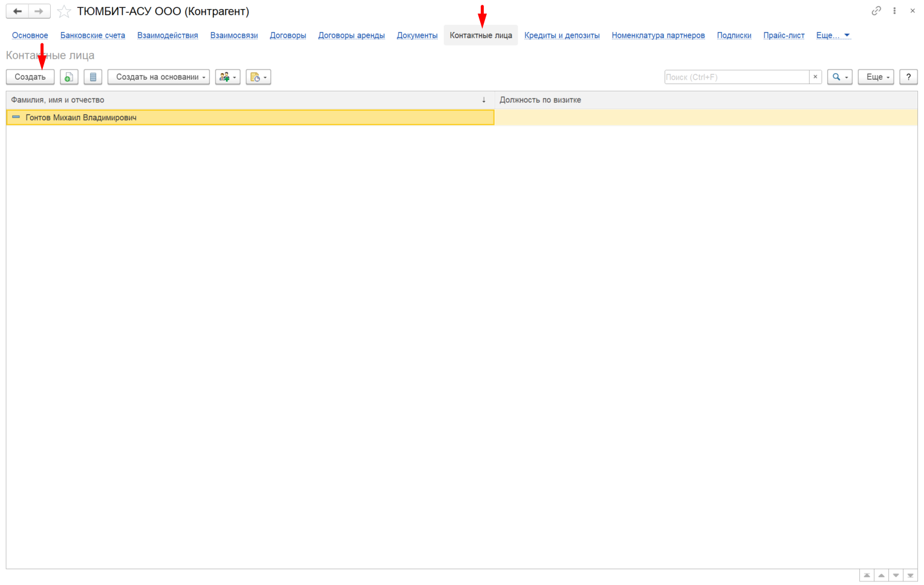Select the Контактные лица tab

click(x=481, y=35)
